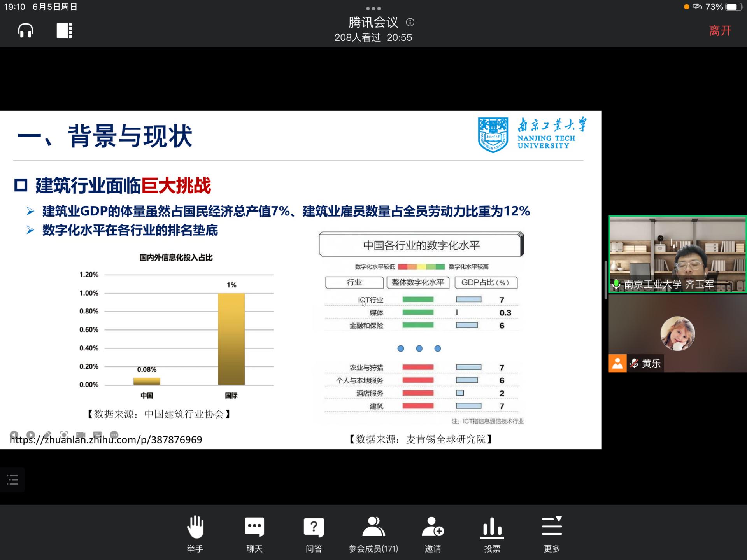747x560 pixels.
Task: Select 黄乐 participant video tile
Action: (677, 332)
